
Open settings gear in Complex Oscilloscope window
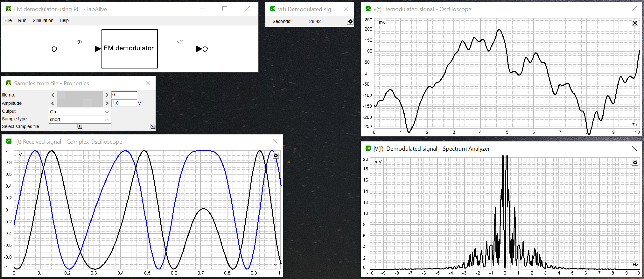(x=276, y=155)
